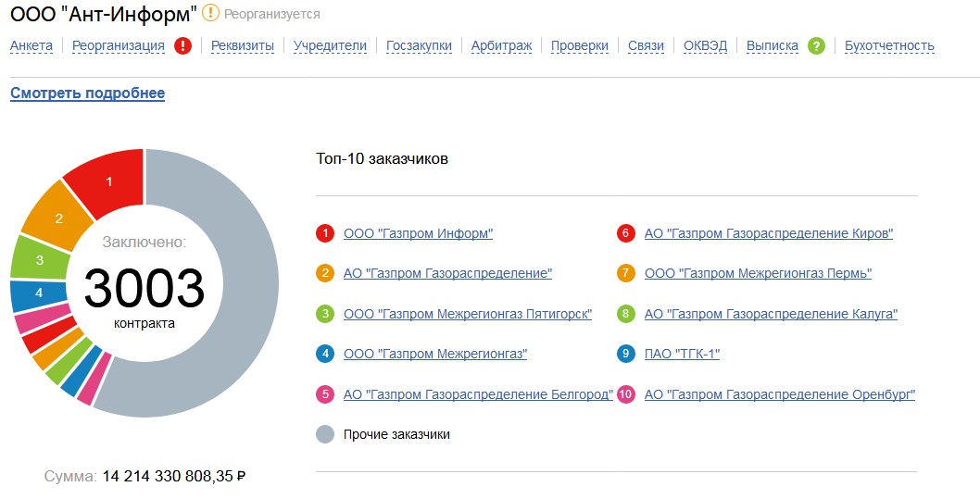The image size is (980, 499).
Task: Click the gray Прочие заказчики legend marker
Action: (x=325, y=434)
